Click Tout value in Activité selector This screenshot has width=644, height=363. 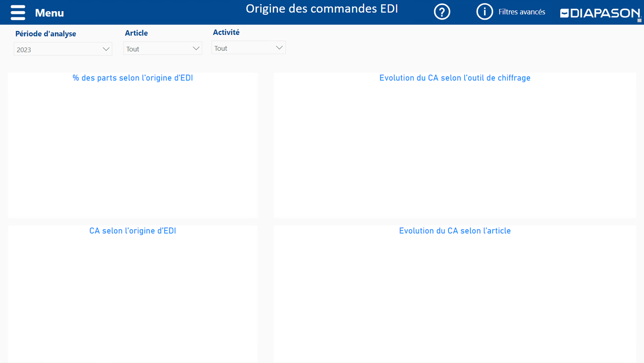point(221,48)
